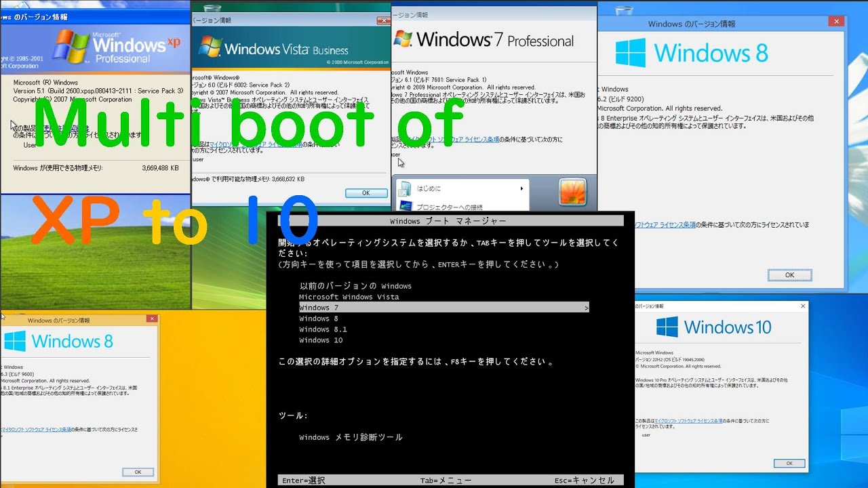The height and width of the screenshot is (488, 868).
Task: Click OK in the Windows 8.1 build 9600 dialog
Action: (138, 472)
